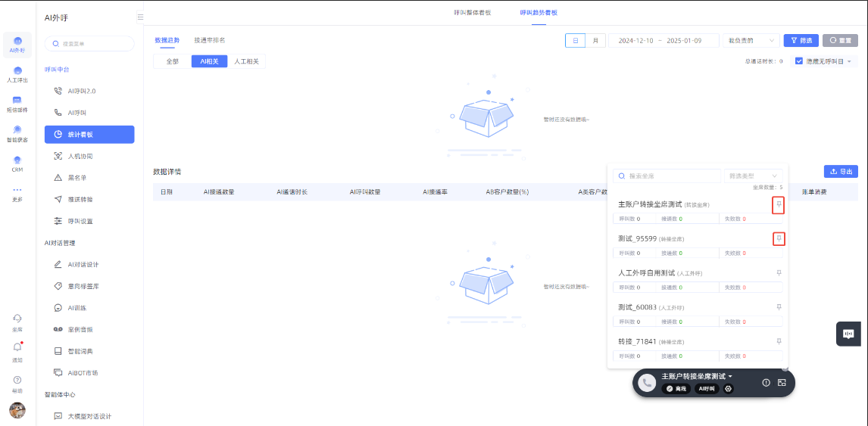Open CRM from the left icon rail
This screenshot has height=426, width=868.
17,164
